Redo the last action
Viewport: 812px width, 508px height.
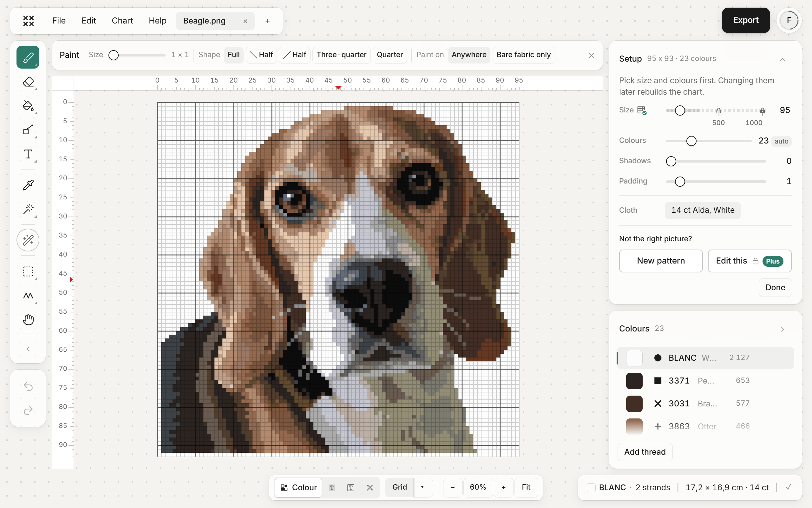[x=28, y=411]
